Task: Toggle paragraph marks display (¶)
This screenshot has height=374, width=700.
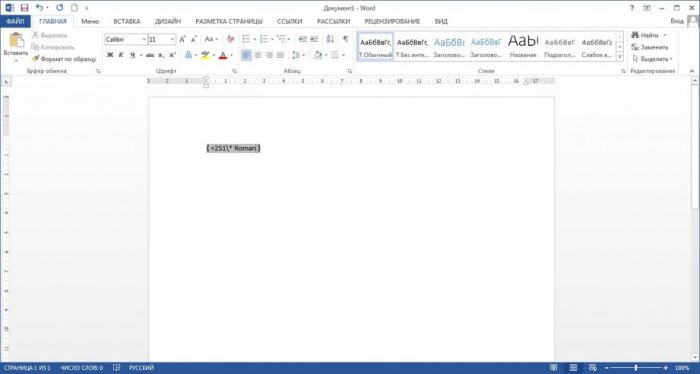Action: [x=346, y=39]
